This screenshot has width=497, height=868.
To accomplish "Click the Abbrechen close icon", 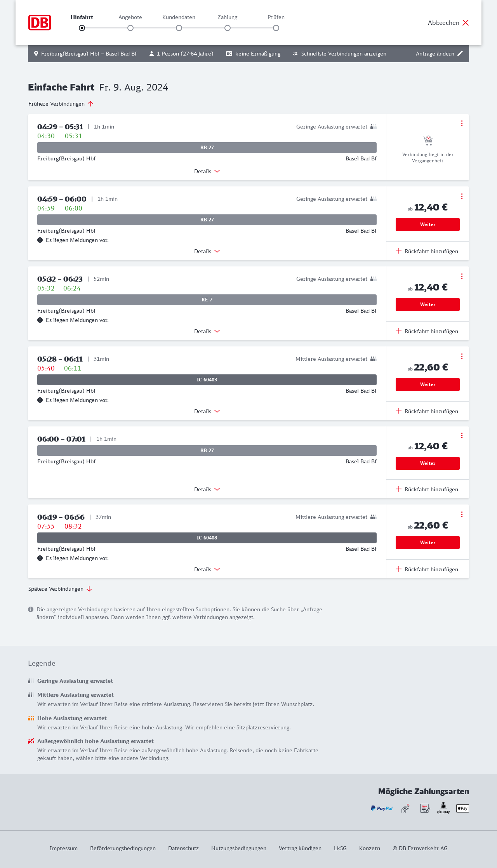I will 466,23.
